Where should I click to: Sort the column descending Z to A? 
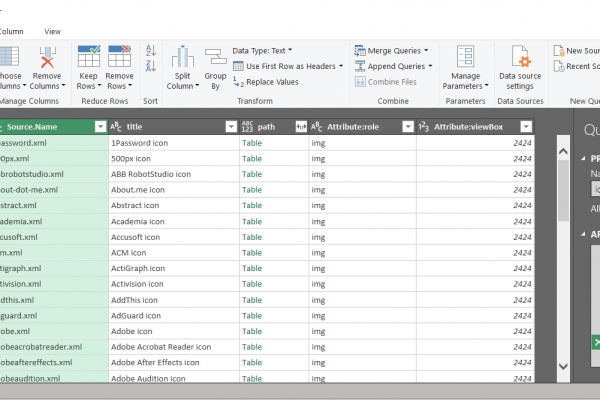point(151,66)
